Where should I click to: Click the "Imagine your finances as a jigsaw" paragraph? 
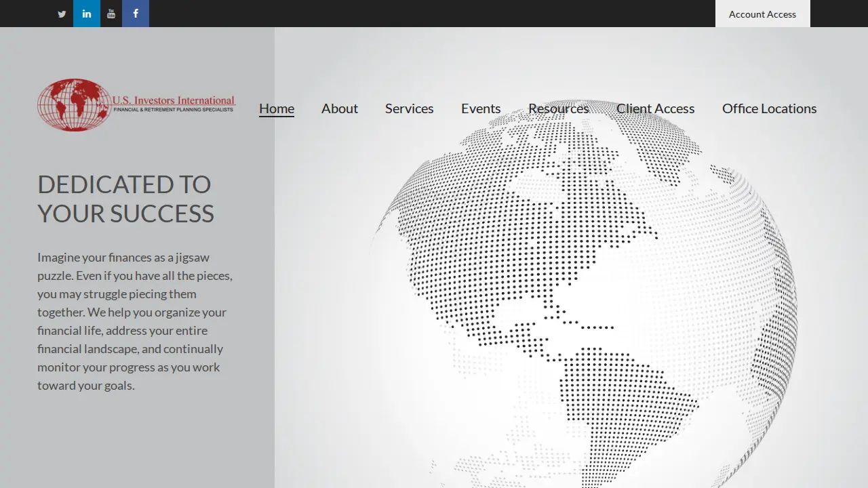click(136, 321)
